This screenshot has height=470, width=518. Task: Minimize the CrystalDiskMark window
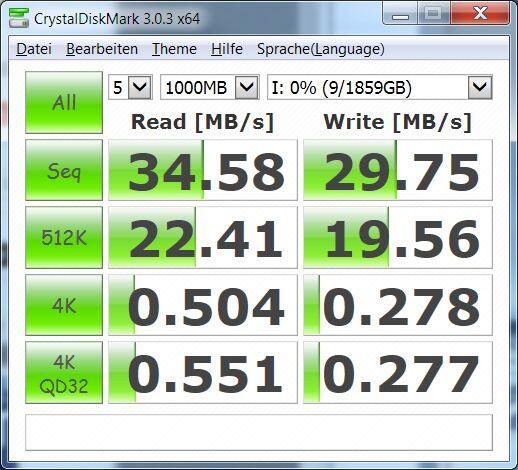[400, 14]
